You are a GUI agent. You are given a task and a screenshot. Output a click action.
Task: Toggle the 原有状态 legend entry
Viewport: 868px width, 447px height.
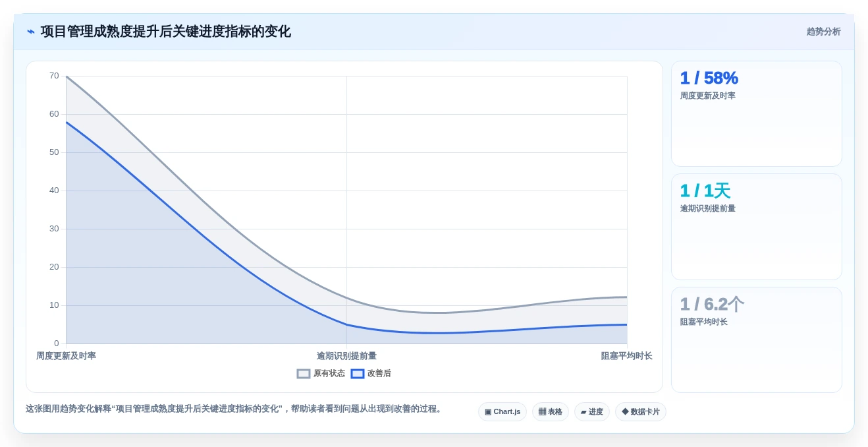pyautogui.click(x=321, y=373)
